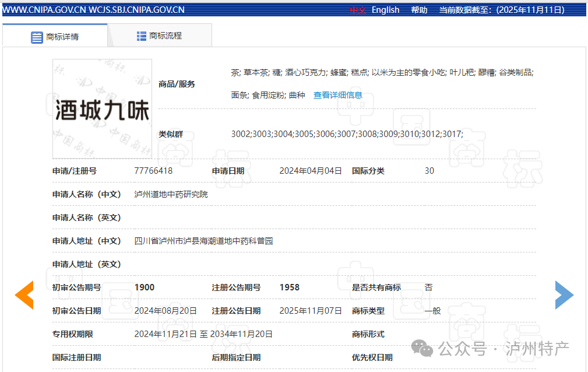Click the applicant name 泸州道地中药研究院
Viewport: 588px width, 372px height.
point(171,194)
